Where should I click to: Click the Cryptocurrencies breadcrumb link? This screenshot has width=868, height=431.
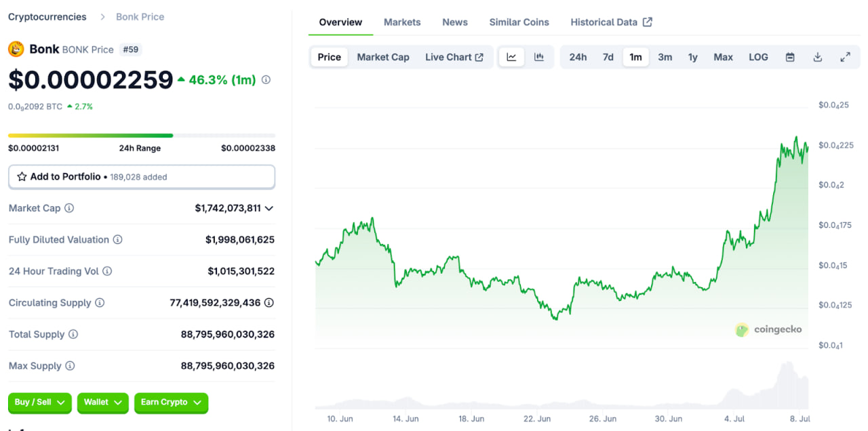(x=47, y=17)
